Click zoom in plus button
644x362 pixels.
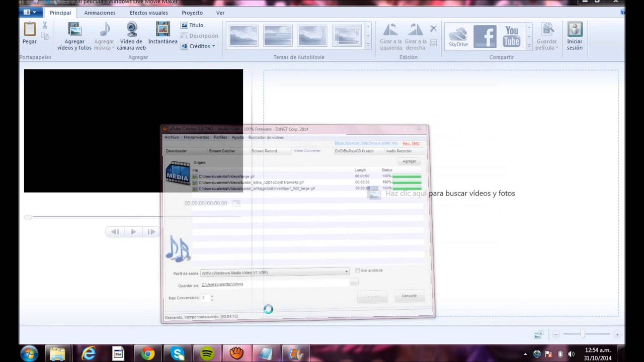click(x=617, y=334)
